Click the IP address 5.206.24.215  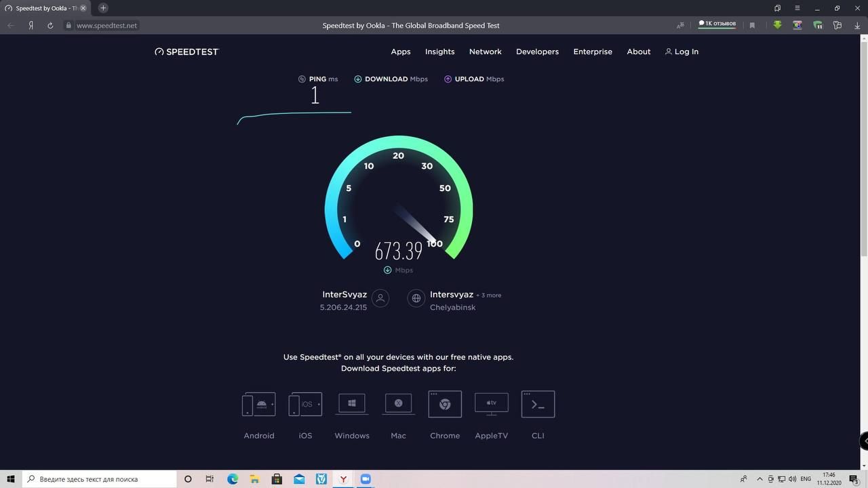(343, 307)
